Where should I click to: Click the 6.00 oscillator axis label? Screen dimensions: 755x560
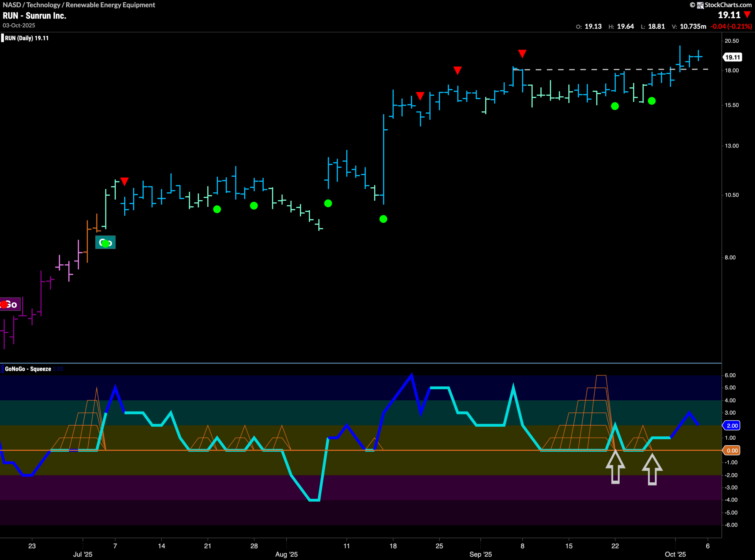point(730,375)
